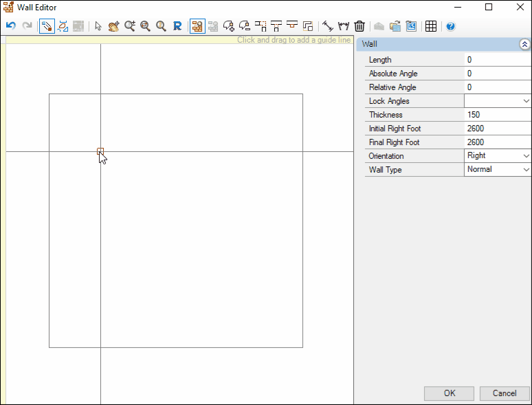Select the draw wall pencil tool

[x=47, y=26]
